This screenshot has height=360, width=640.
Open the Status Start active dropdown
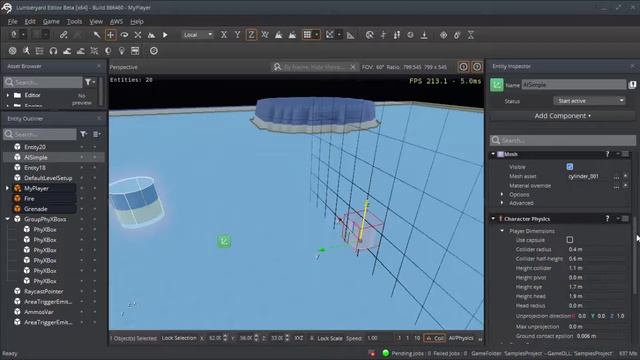click(x=589, y=101)
